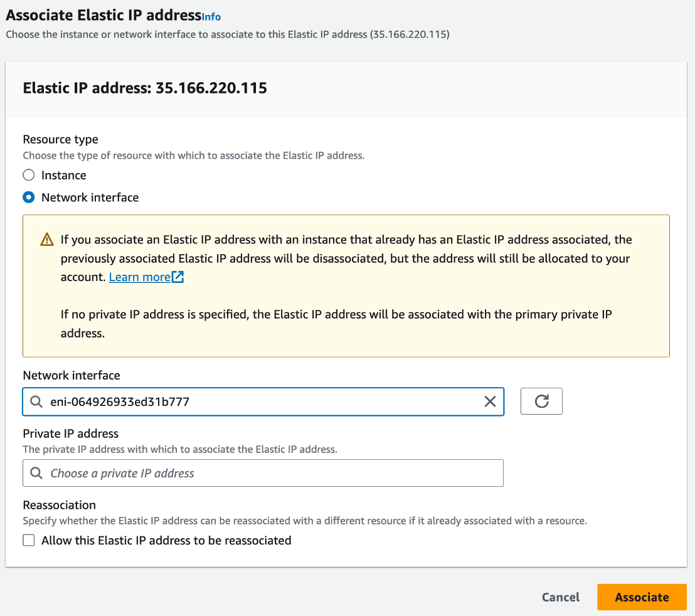Enable the Elastic IP reassociation checkbox
This screenshot has height=616, width=695.
(x=28, y=540)
